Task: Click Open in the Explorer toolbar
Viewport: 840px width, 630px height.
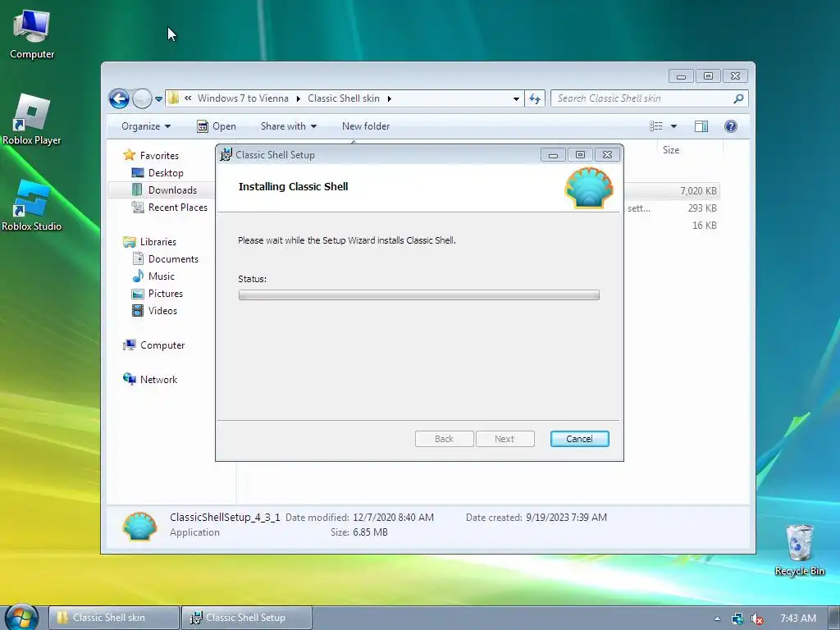Action: 217,126
